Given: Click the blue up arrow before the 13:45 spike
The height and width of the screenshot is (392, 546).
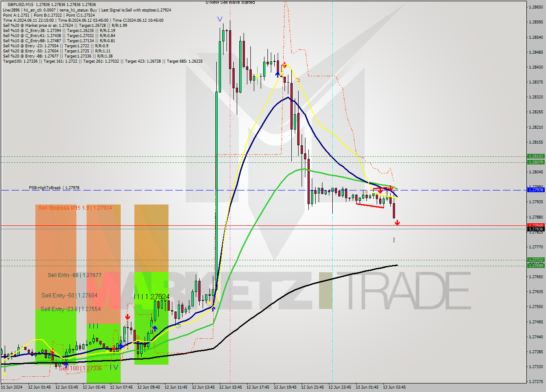Looking at the screenshot, I should tap(213, 308).
